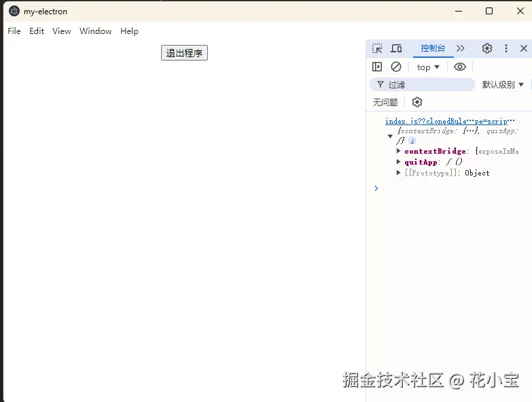Open the 默认级别 log level dropdown
The width and height of the screenshot is (532, 402).
click(x=503, y=84)
